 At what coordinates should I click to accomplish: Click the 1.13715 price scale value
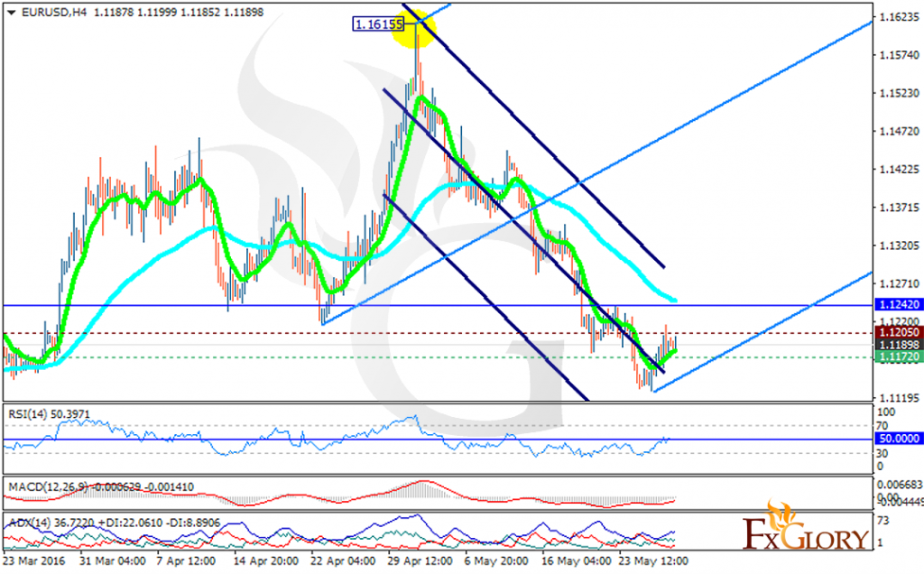click(x=900, y=208)
